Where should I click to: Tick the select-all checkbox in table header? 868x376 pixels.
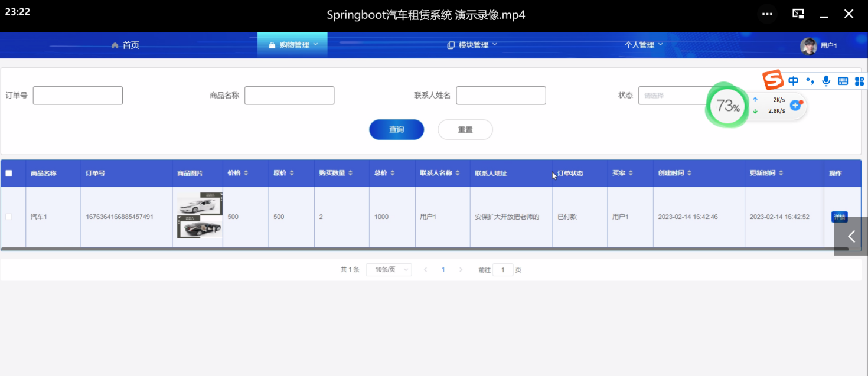click(x=9, y=173)
